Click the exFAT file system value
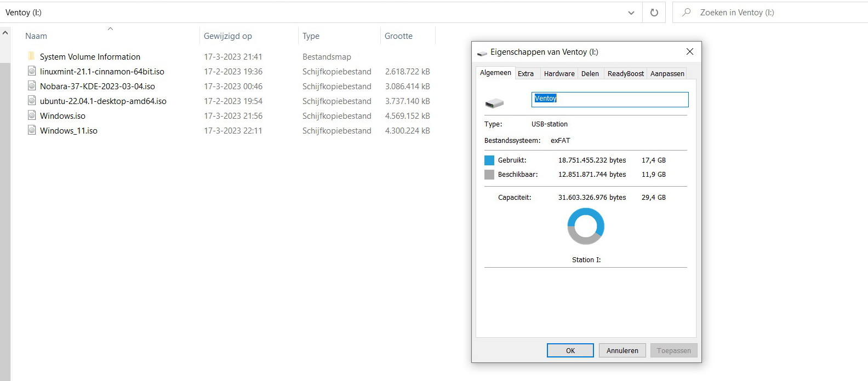The height and width of the screenshot is (381, 868). pos(561,141)
